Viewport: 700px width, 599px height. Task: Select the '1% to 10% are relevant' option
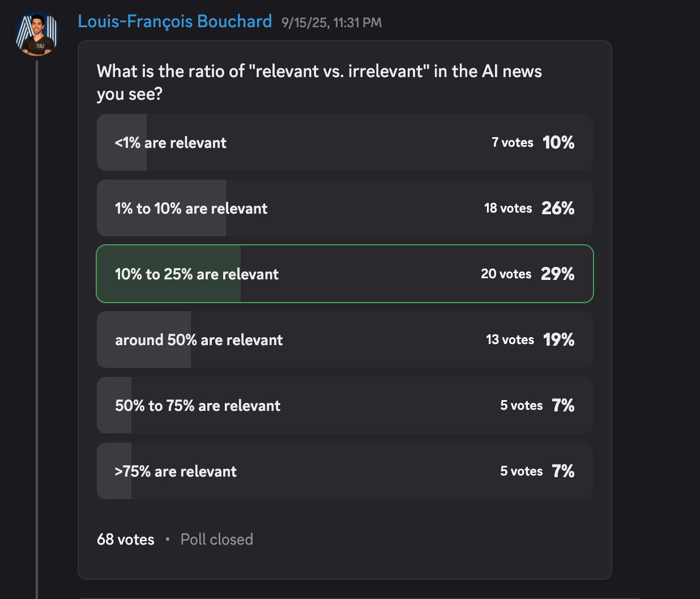click(x=345, y=208)
